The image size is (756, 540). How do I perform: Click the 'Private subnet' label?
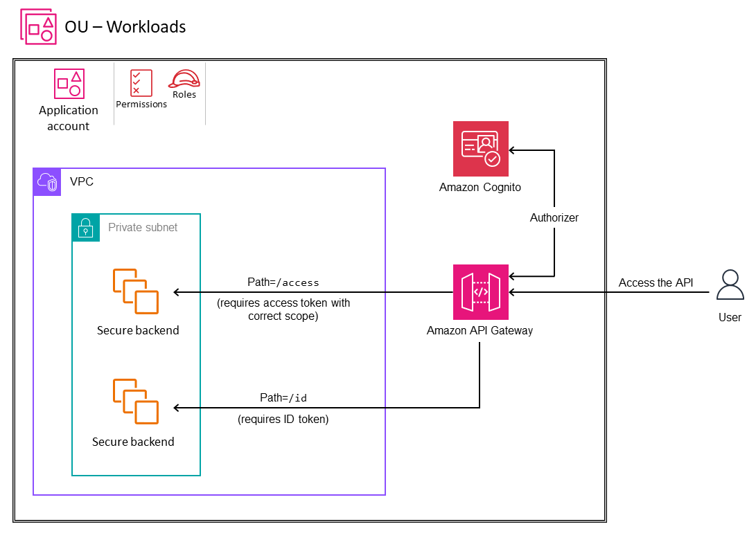click(x=143, y=227)
